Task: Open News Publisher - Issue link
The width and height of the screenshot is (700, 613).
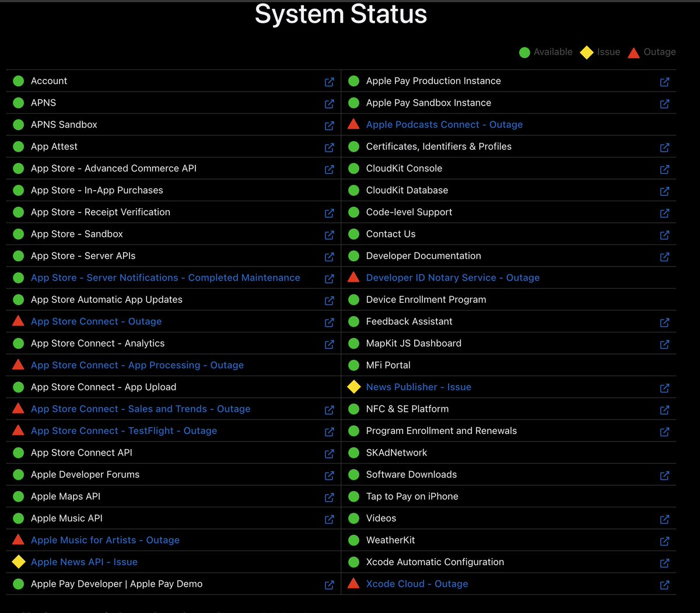Action: pos(419,387)
